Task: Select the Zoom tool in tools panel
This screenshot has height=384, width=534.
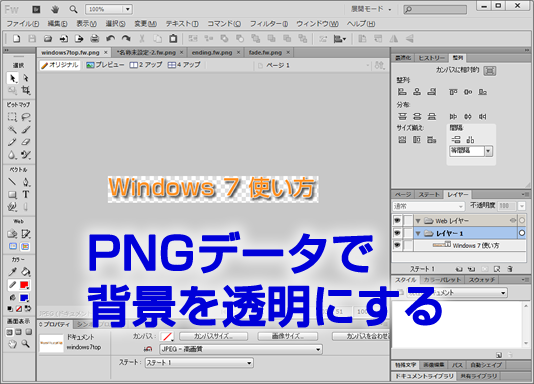Action: click(26, 344)
